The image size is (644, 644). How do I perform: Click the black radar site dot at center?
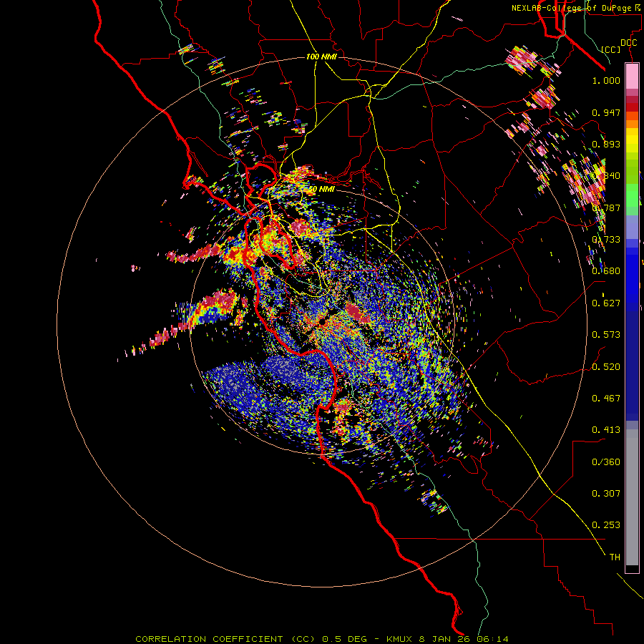click(323, 323)
